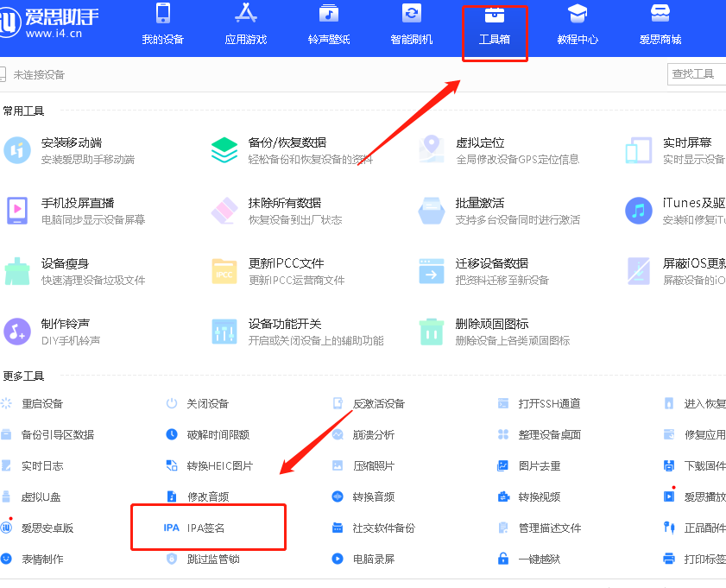Launch 迁移设备数据 tool icon
This screenshot has width=726, height=588.
click(432, 271)
